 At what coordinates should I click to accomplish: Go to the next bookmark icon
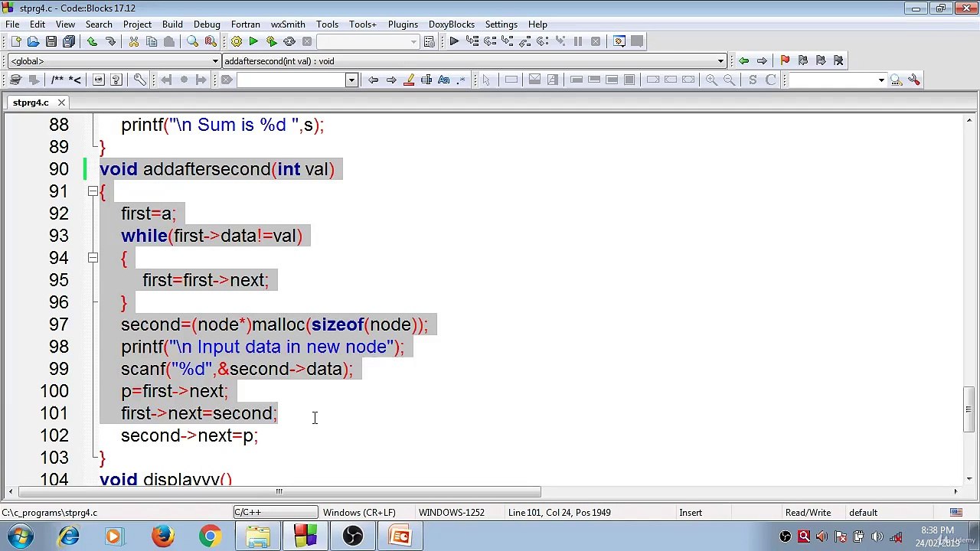tap(821, 60)
